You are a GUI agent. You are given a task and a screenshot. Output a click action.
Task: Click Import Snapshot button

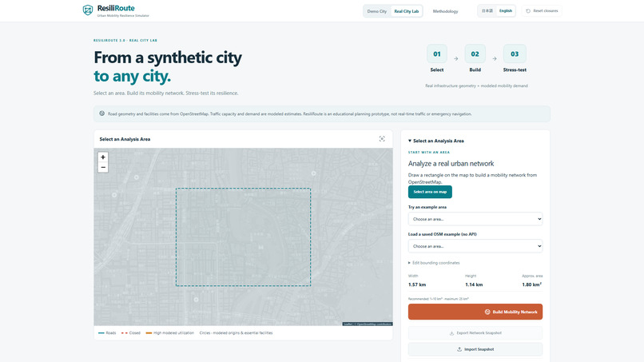(x=475, y=349)
